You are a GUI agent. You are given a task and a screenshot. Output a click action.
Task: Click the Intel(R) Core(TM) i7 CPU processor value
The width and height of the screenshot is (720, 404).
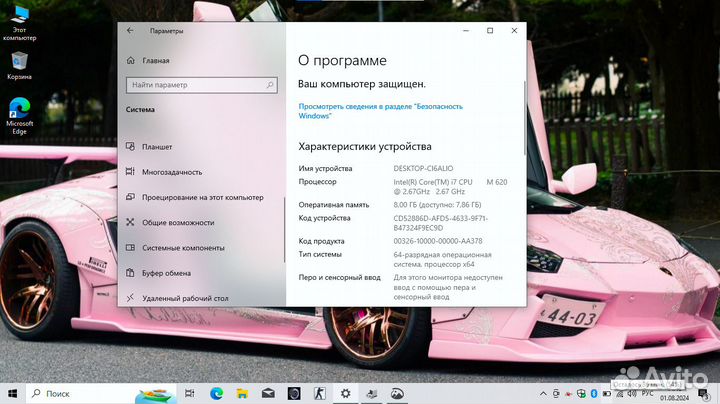tap(450, 187)
